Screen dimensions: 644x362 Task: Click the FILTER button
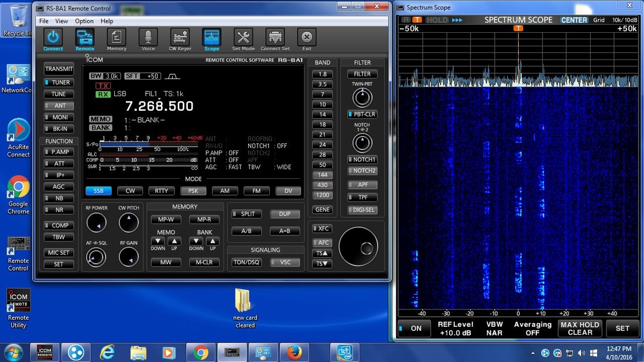pyautogui.click(x=362, y=74)
